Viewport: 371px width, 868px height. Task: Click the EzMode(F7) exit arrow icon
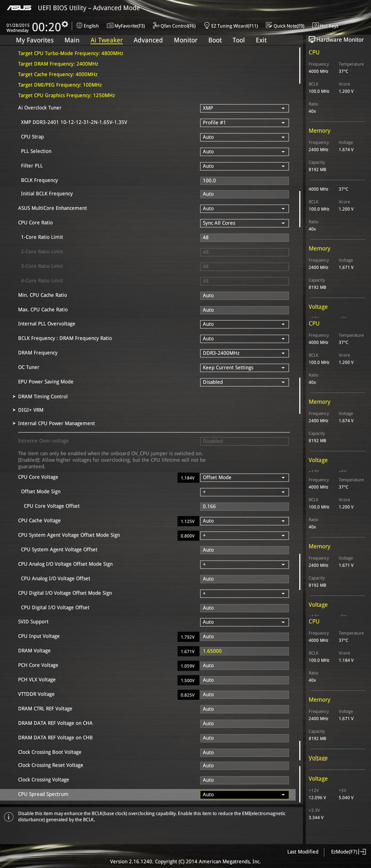click(x=362, y=852)
